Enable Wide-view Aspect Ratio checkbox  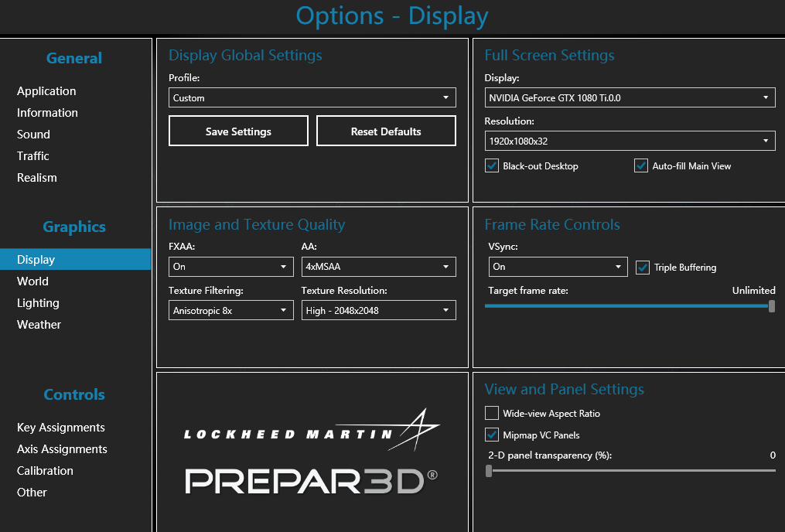492,413
